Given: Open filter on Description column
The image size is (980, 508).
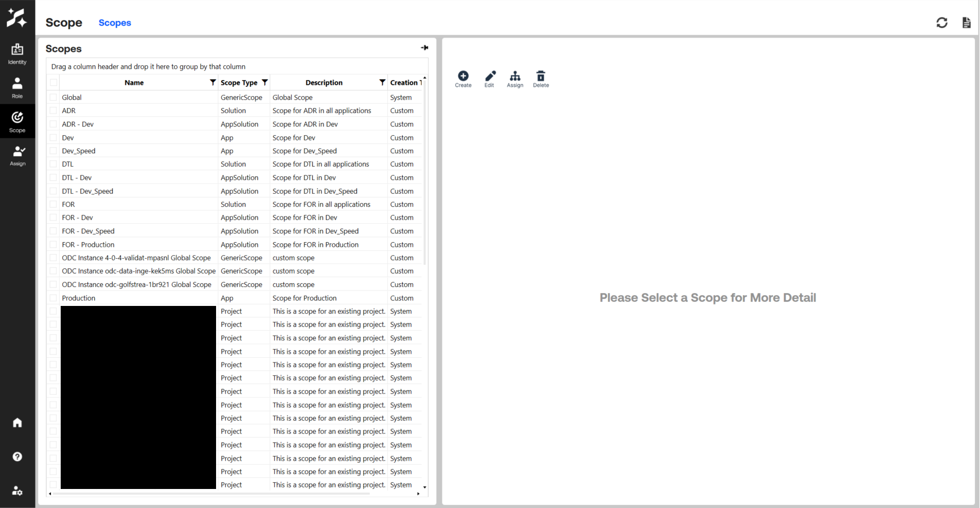Looking at the screenshot, I should [382, 82].
